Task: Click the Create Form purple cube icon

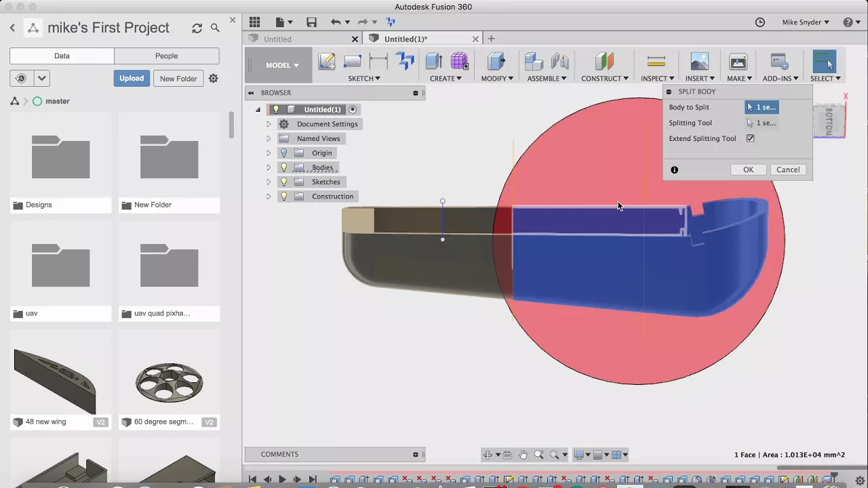Action: 460,62
